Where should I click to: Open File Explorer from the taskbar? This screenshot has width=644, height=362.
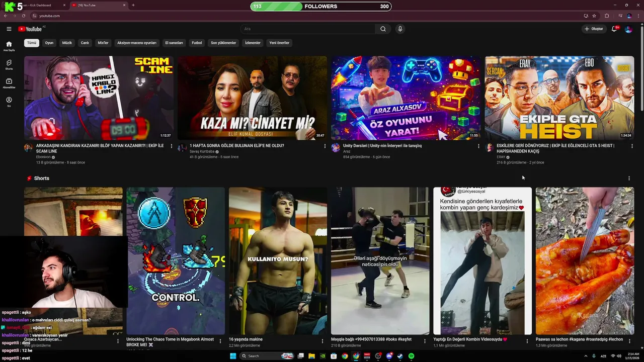point(311,356)
